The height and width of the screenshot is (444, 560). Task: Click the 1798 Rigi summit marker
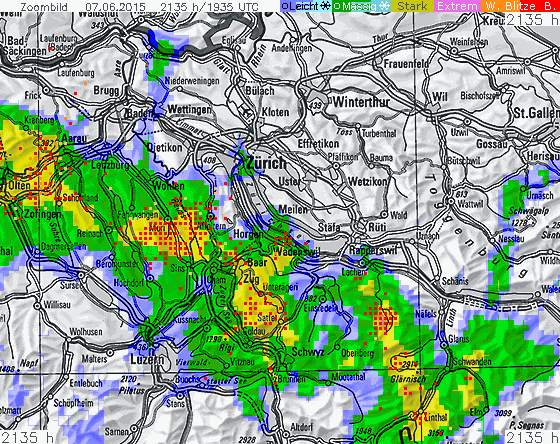pyautogui.click(x=214, y=339)
